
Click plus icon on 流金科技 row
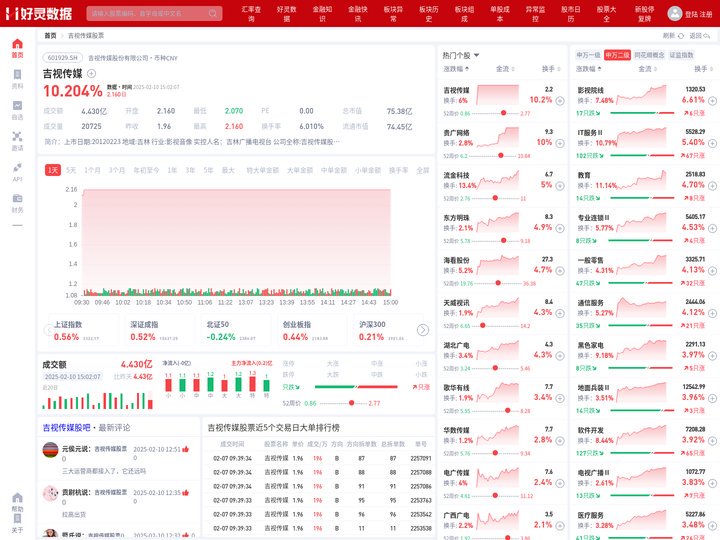click(x=560, y=186)
